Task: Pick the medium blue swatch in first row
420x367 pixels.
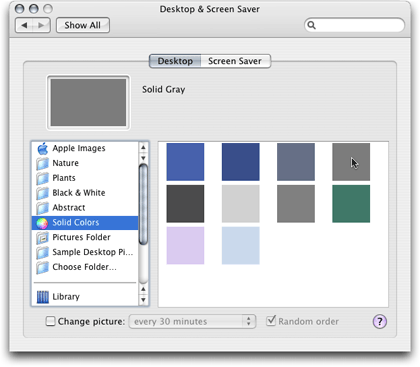Action: pyautogui.click(x=185, y=162)
